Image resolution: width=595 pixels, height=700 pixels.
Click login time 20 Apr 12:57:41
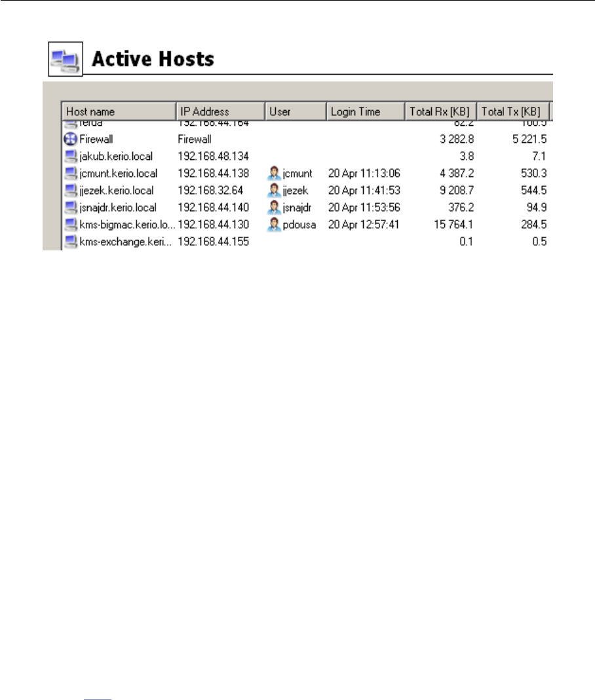(364, 225)
